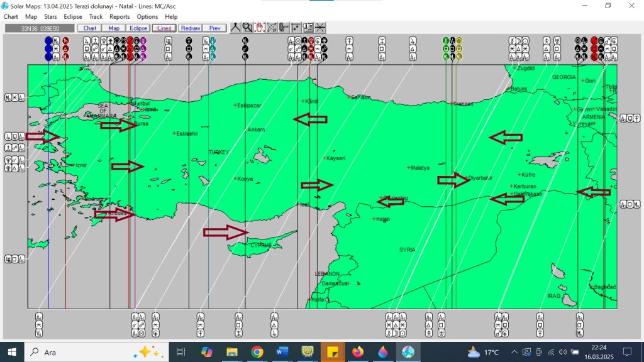Click the last toolbar icon with crossing lines
644x362 pixels.
(x=320, y=28)
